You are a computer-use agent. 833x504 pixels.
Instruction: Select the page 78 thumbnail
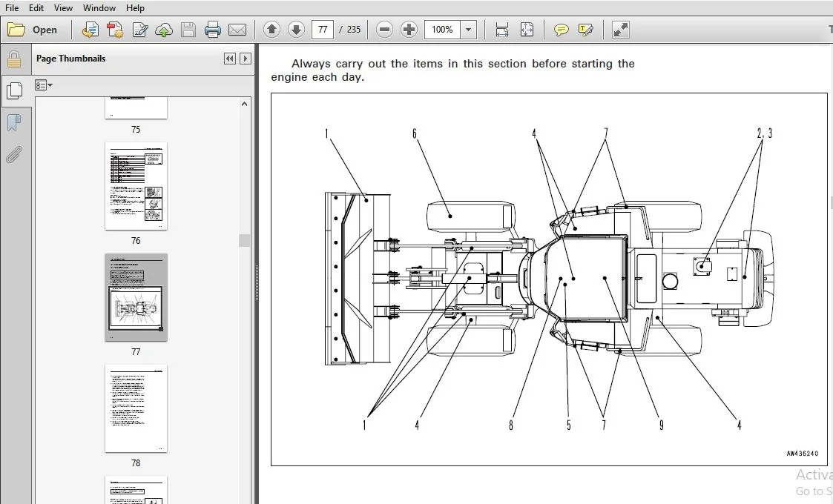[x=136, y=408]
